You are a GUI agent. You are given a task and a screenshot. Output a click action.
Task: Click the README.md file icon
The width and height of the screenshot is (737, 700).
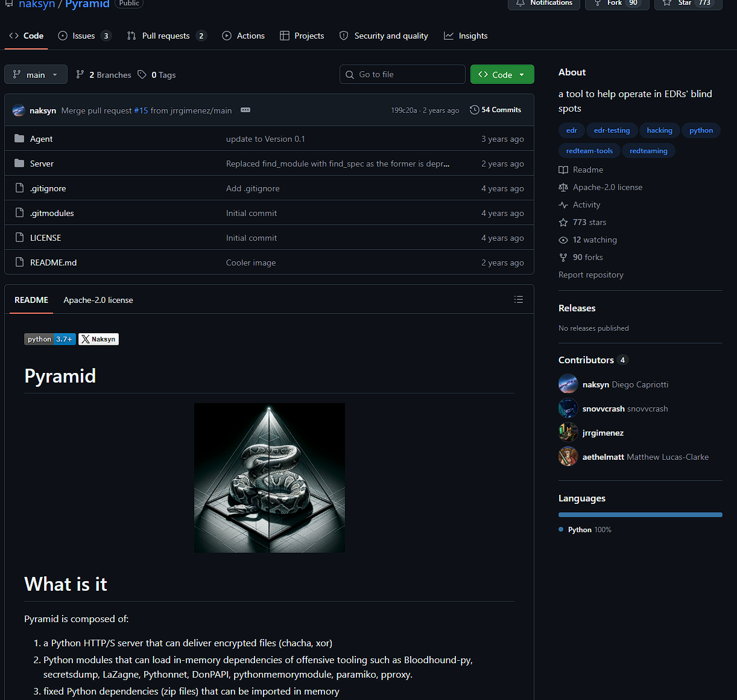click(19, 262)
